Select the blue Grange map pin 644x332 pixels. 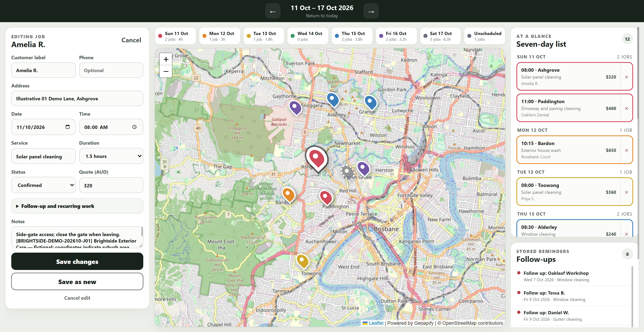[371, 102]
